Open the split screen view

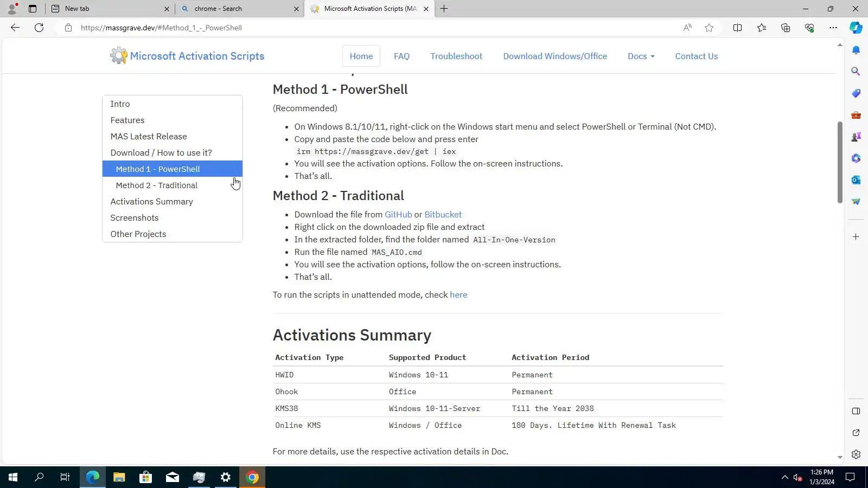click(x=737, y=28)
